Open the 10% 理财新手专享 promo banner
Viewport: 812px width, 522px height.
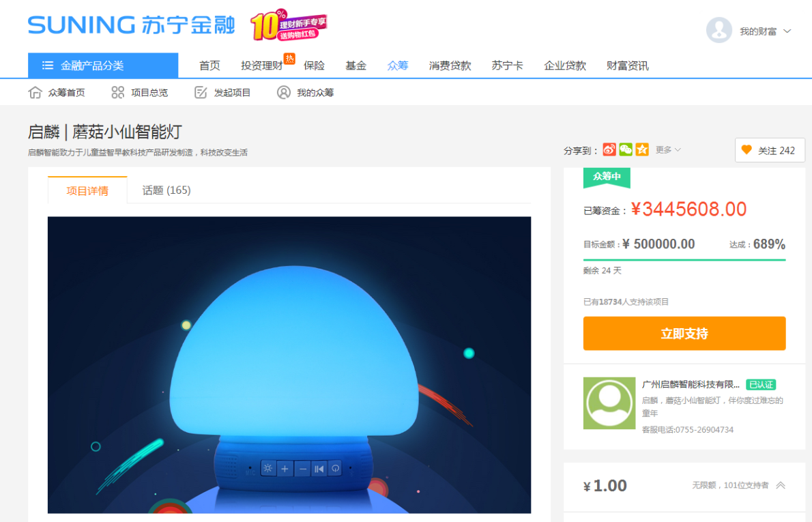point(289,25)
